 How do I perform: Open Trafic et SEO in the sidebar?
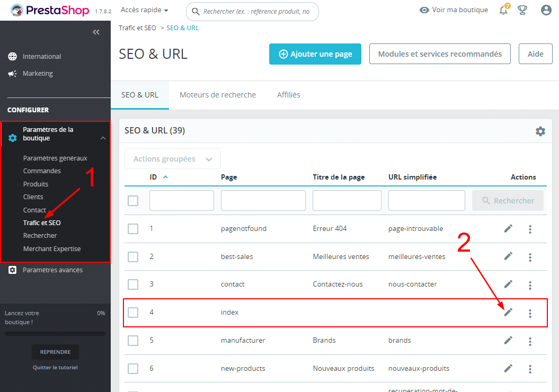pyautogui.click(x=42, y=223)
